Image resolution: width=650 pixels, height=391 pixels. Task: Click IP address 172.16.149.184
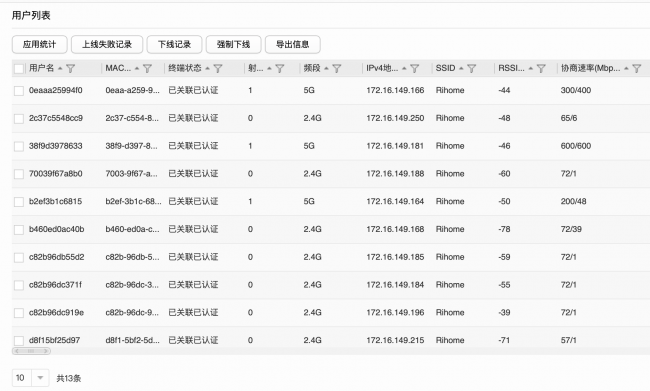coord(395,285)
